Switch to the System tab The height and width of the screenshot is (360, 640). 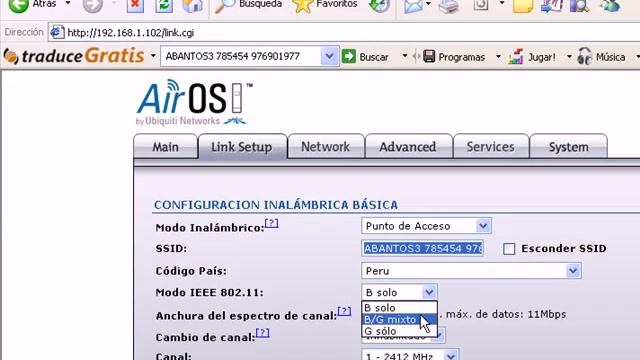(x=569, y=147)
